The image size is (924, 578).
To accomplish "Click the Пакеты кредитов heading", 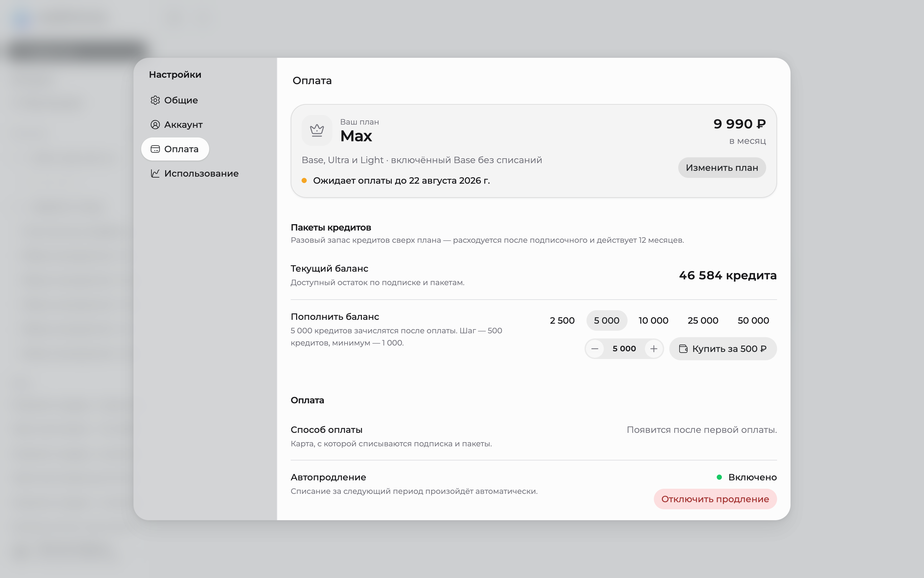I will [x=331, y=227].
